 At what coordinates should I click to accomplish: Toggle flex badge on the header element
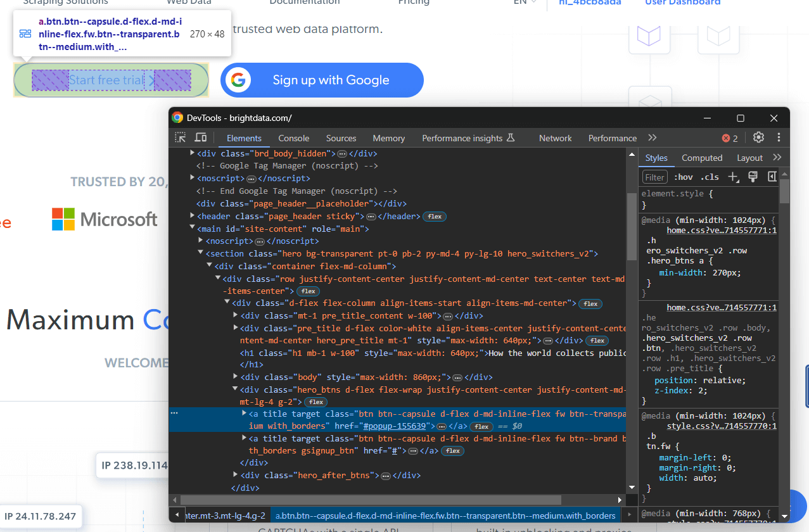tap(435, 217)
